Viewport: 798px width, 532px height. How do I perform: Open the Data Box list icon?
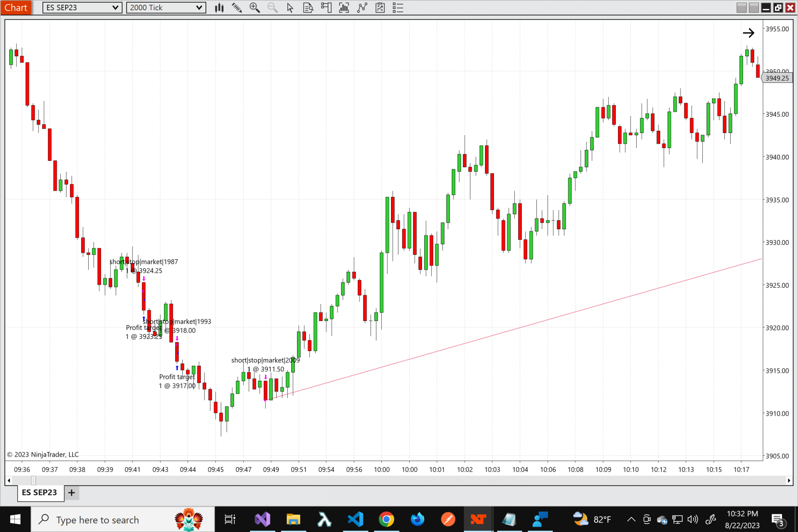tap(398, 8)
